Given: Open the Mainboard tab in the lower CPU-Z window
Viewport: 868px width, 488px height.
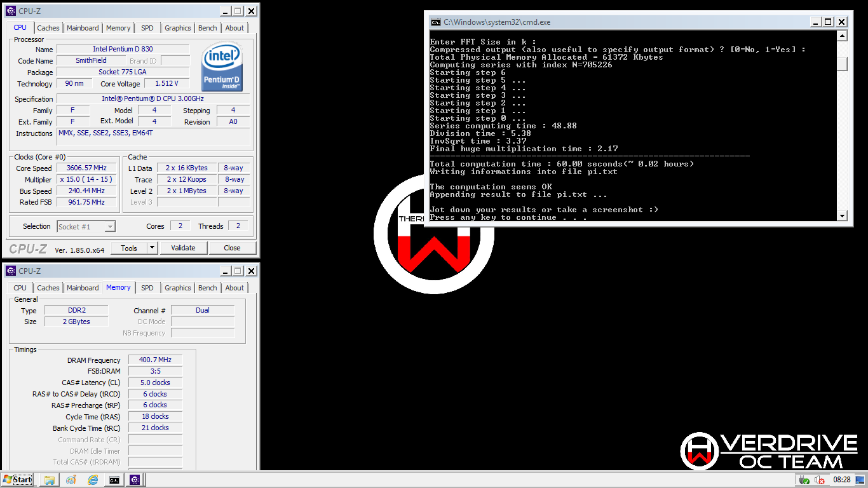Looking at the screenshot, I should tap(83, 288).
